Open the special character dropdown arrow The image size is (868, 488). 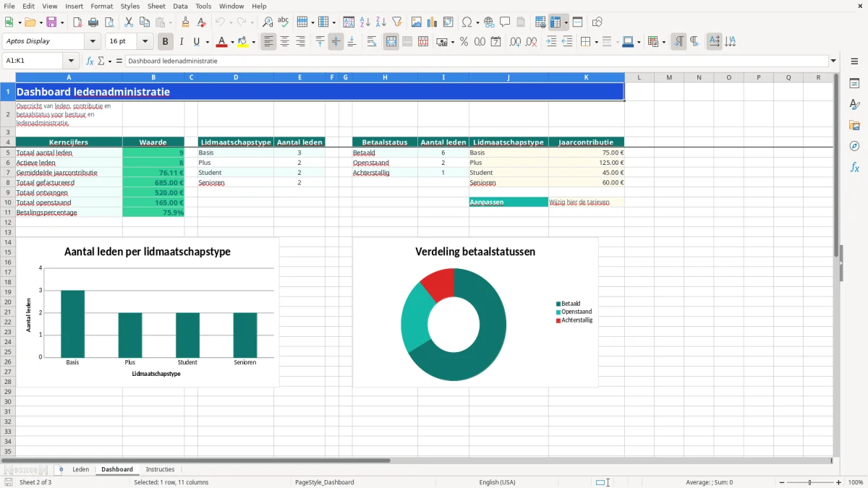[476, 22]
